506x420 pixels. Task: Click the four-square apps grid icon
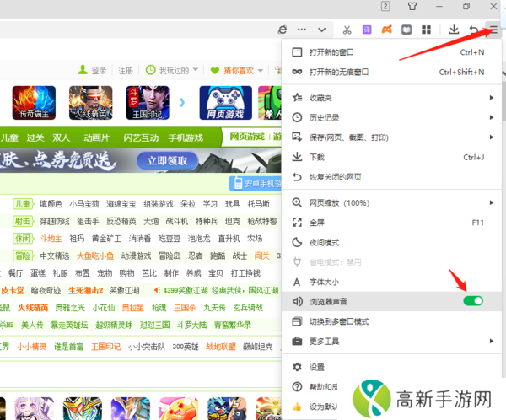click(428, 30)
